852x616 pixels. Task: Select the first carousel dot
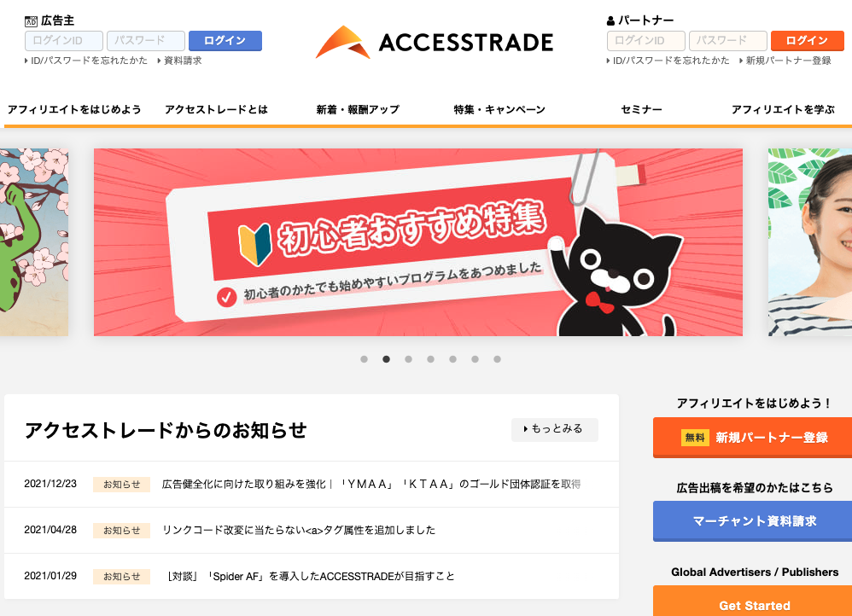pos(364,359)
